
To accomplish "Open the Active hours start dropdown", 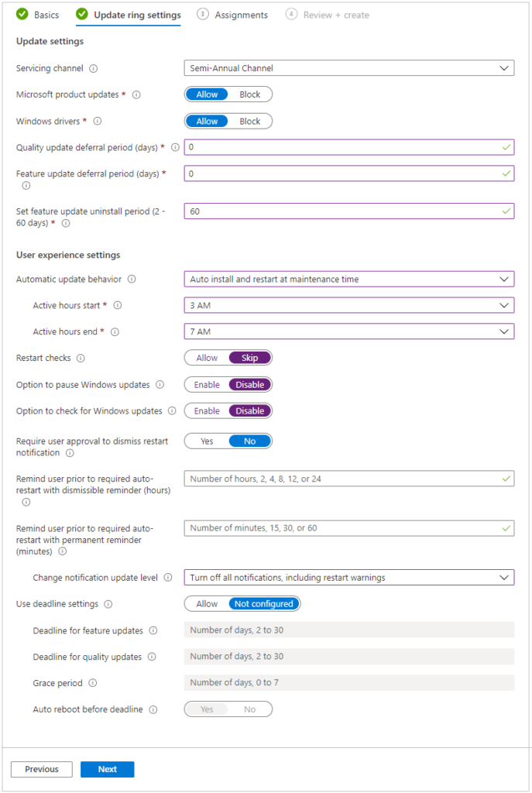I will (x=348, y=305).
